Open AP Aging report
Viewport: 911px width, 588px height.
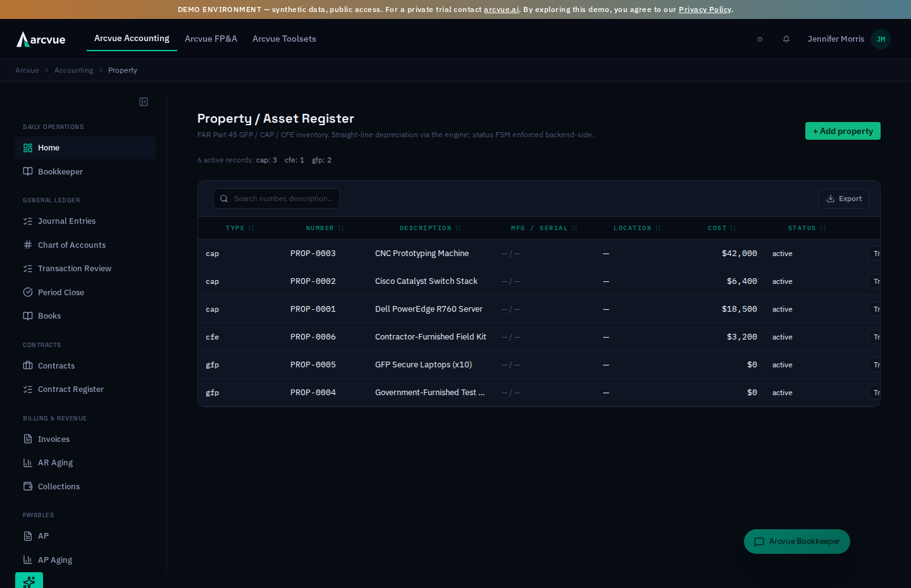[x=85, y=560]
